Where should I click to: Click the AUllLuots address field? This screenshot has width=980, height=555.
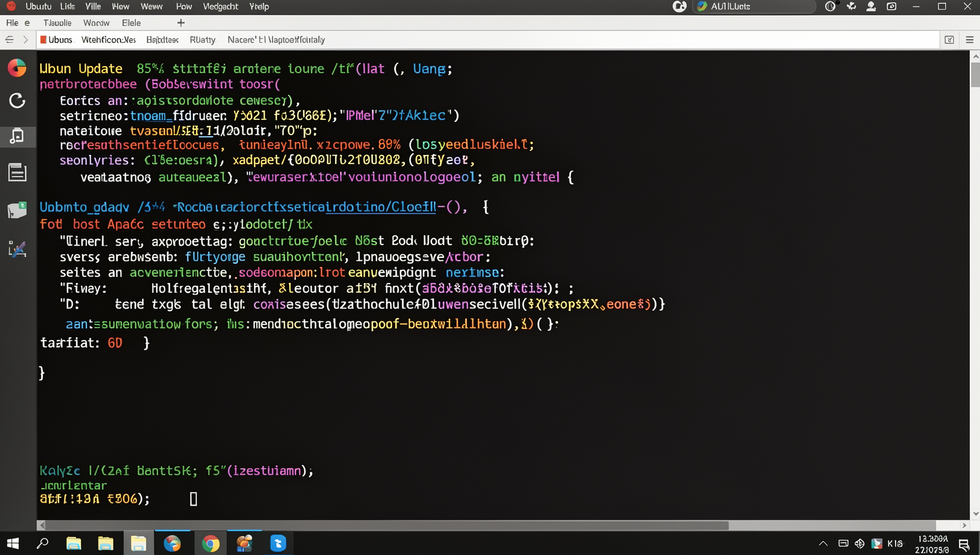[755, 6]
